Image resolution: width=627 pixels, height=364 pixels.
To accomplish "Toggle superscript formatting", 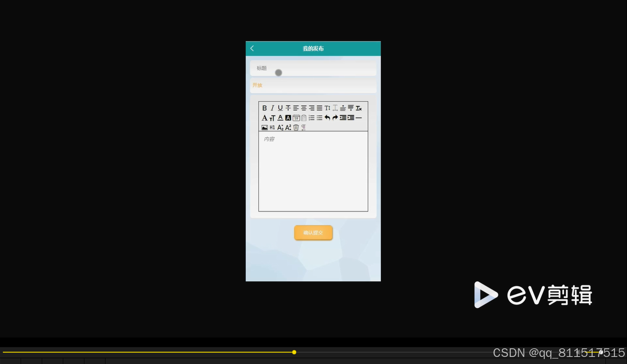I will coord(288,127).
